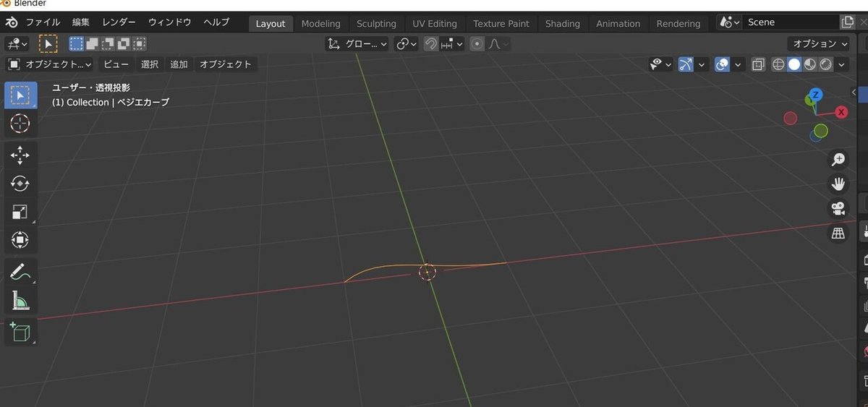Open the scene browse dropdown
Viewport: 868px width, 407px height.
[730, 22]
